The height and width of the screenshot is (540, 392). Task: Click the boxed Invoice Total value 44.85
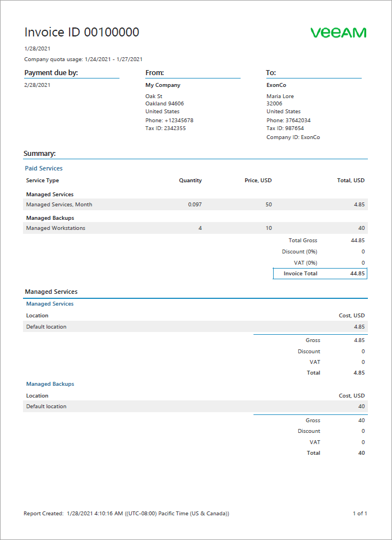(357, 274)
